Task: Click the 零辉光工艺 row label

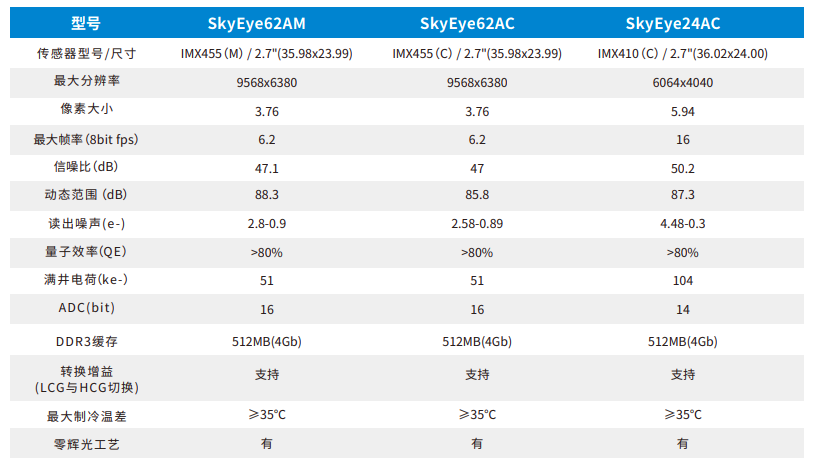Action: pyautogui.click(x=87, y=443)
